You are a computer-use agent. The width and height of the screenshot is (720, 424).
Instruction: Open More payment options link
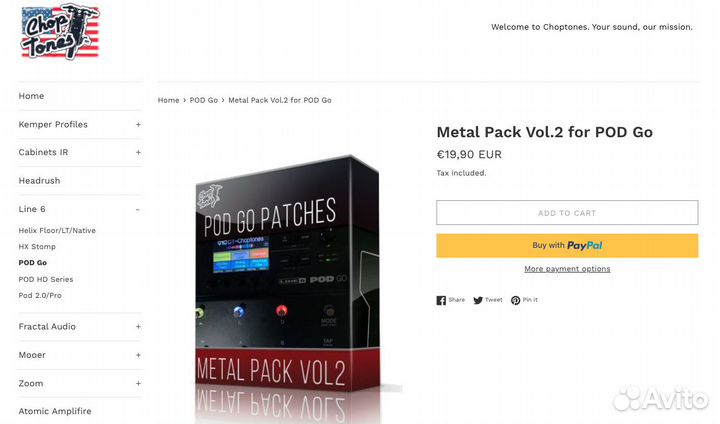coord(567,269)
